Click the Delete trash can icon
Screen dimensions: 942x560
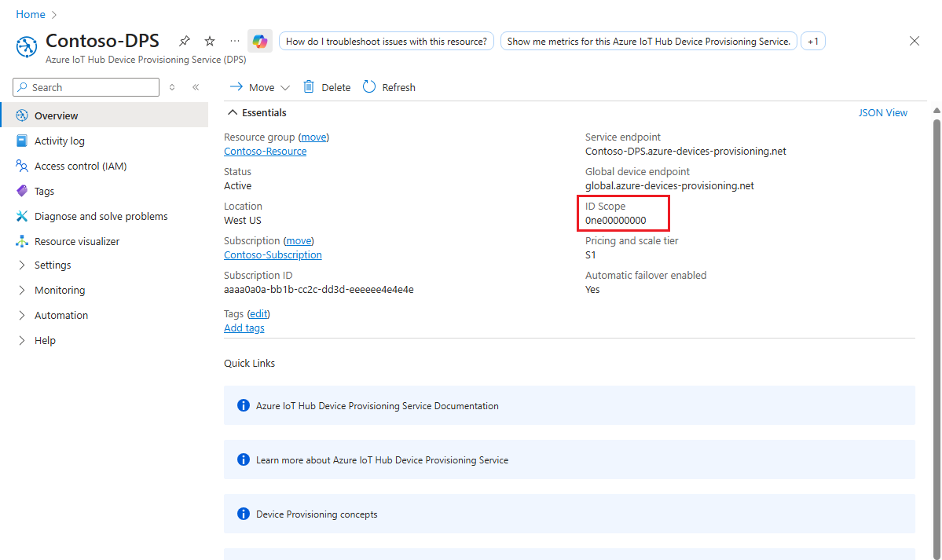pos(309,86)
